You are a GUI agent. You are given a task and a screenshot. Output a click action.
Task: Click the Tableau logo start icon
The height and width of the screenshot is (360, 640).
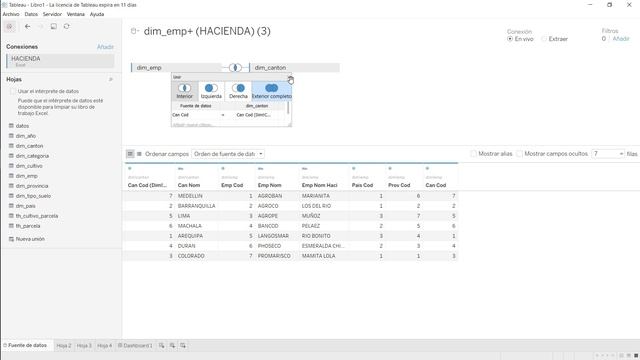pos(10,27)
